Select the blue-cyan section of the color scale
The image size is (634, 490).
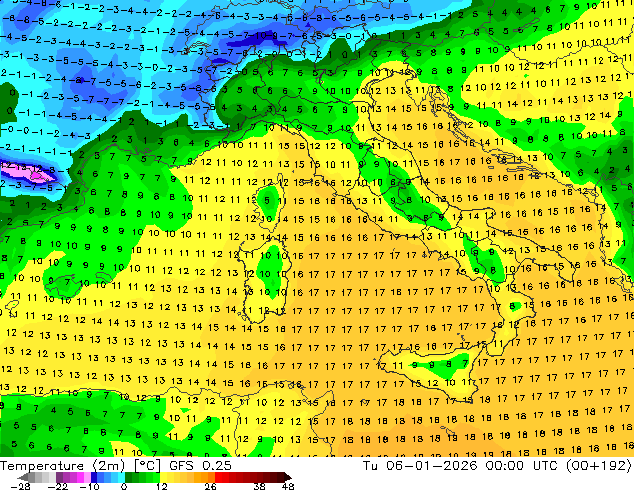tap(108, 477)
